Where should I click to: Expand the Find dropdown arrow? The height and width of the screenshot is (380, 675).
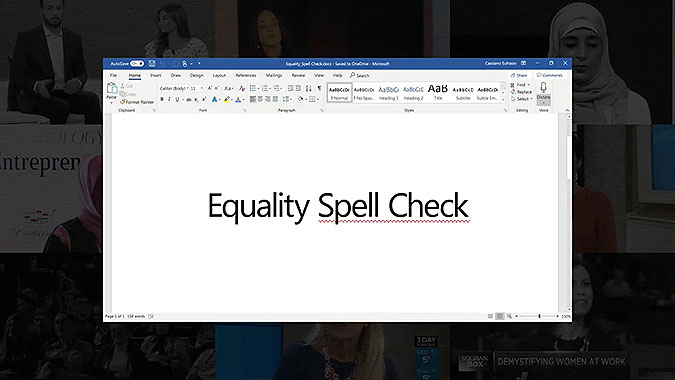[x=529, y=85]
